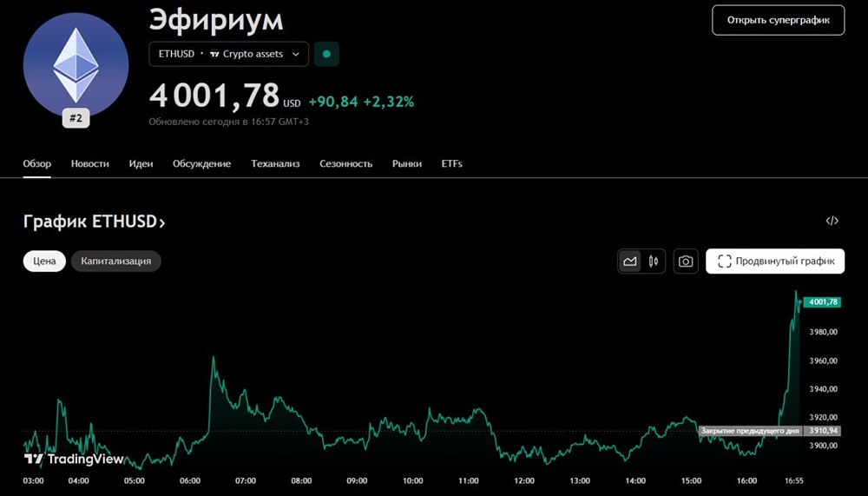This screenshot has height=496, width=868.
Task: Expand the ETHUSD Crypto assets dropdown
Action: (x=228, y=54)
